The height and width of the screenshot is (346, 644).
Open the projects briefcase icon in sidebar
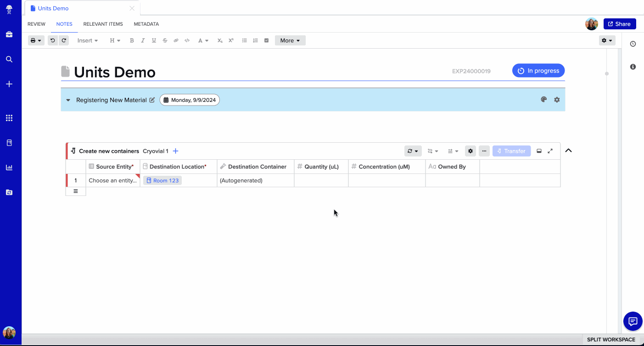9,34
